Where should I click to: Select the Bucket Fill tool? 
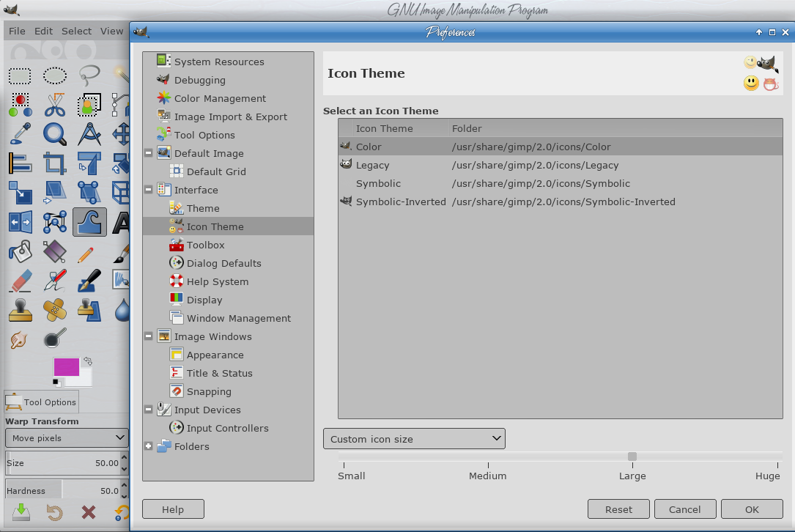pos(21,251)
